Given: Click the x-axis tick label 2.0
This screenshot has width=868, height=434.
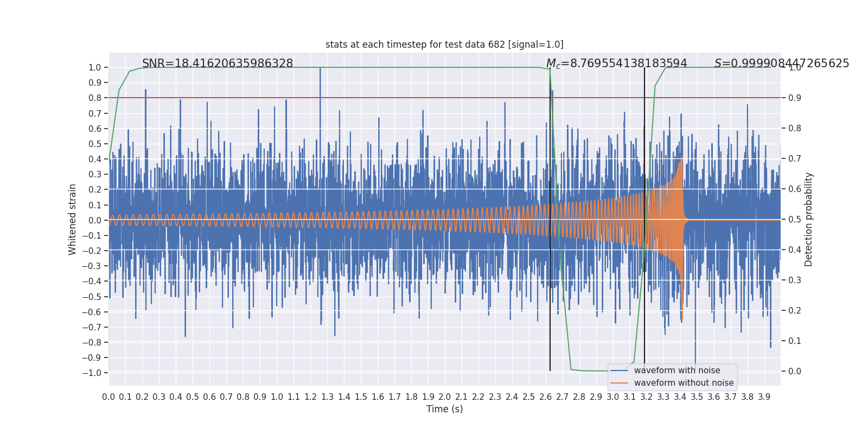Looking at the screenshot, I should point(445,397).
